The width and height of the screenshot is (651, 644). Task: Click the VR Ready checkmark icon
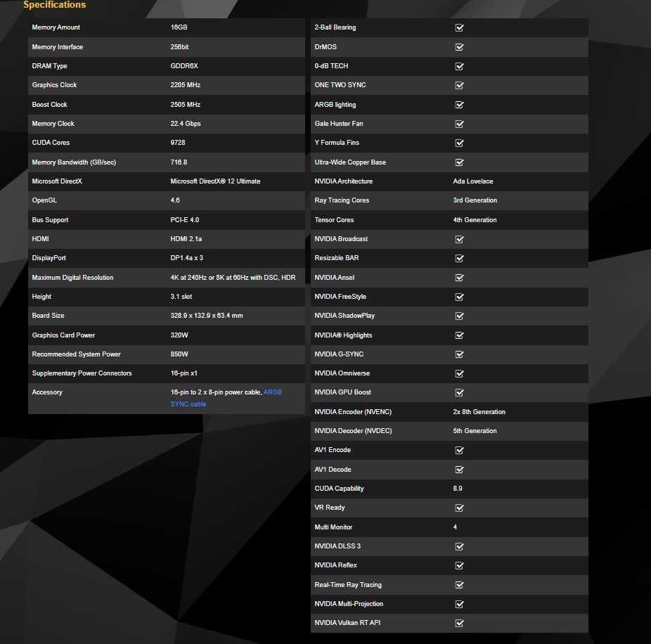click(459, 508)
